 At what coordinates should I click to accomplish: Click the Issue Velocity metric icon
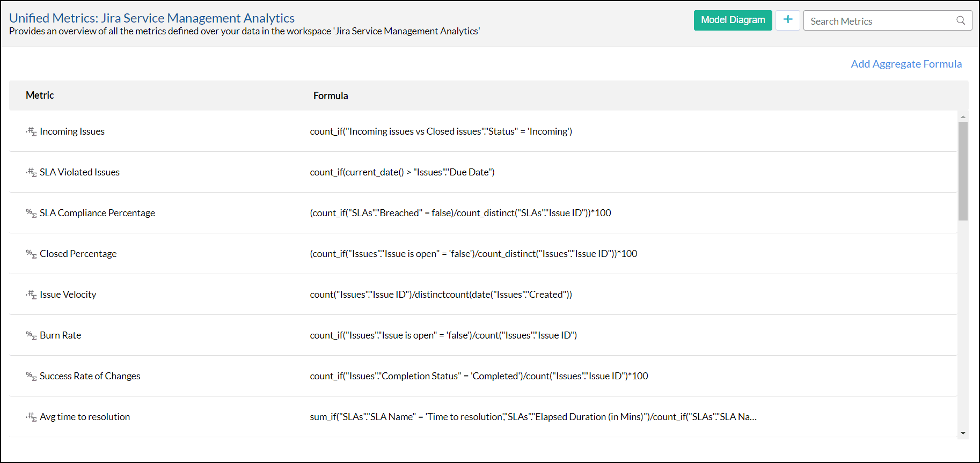(31, 295)
